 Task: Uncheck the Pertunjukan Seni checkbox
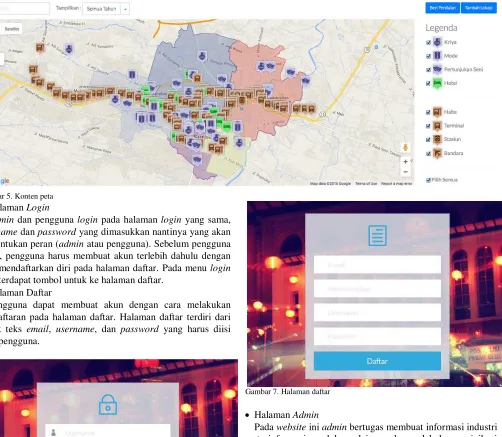(x=428, y=70)
